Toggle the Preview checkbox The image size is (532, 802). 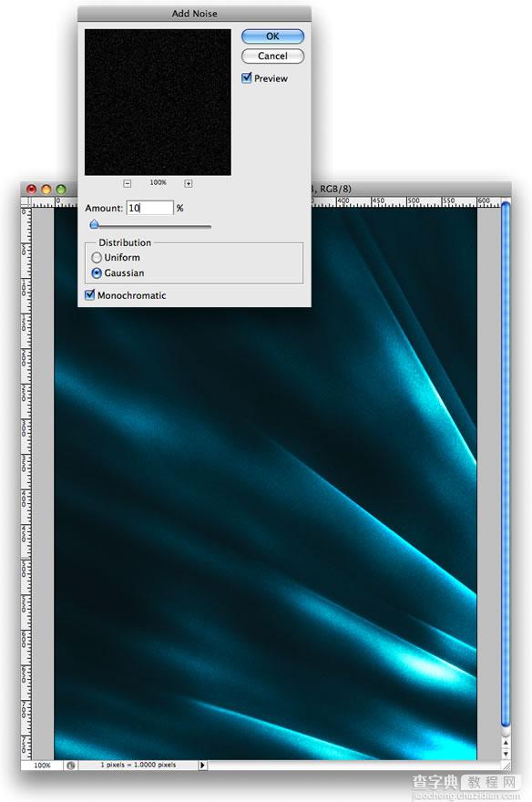[x=247, y=77]
